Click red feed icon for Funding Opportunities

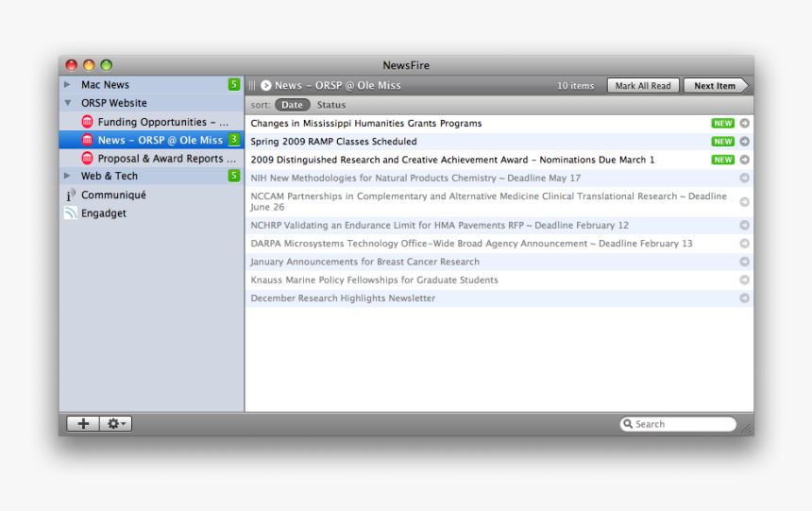tap(87, 122)
